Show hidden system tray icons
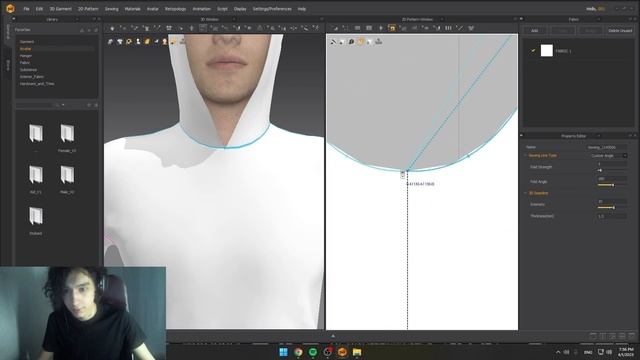This screenshot has height=360, width=640. [558, 352]
